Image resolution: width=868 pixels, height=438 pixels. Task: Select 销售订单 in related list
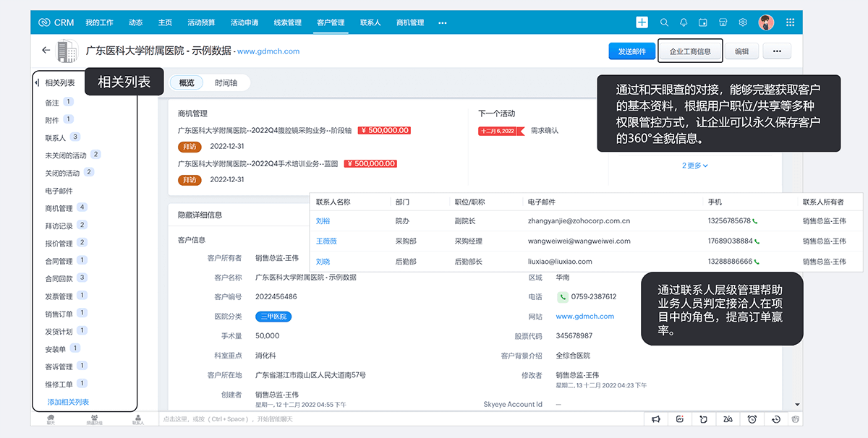[x=59, y=314]
